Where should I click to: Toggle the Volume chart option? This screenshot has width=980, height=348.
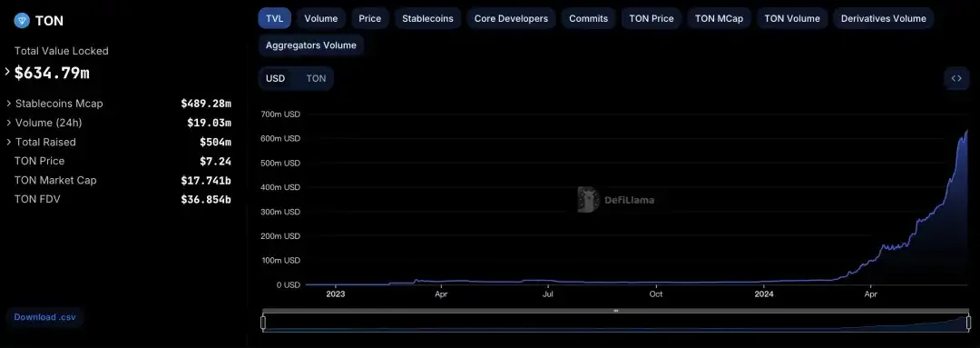coord(320,18)
